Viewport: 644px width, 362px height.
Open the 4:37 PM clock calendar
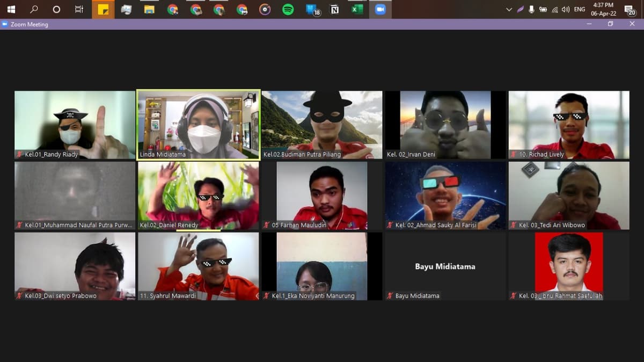(x=603, y=9)
